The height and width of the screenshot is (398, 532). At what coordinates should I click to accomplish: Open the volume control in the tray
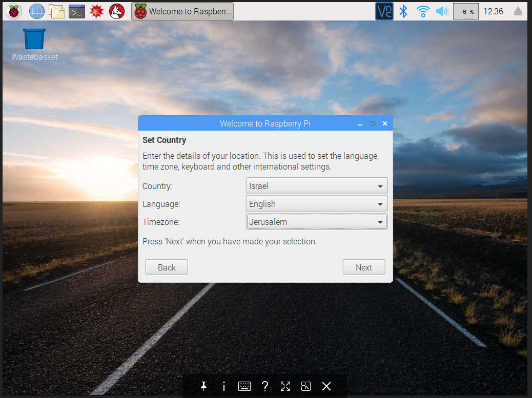point(442,11)
